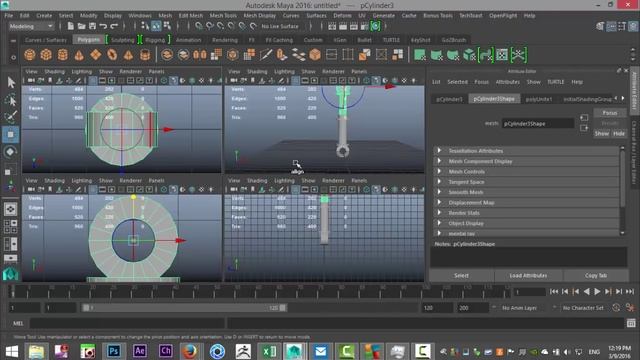
Task: Open the Edit Mesh menu
Action: click(x=191, y=16)
